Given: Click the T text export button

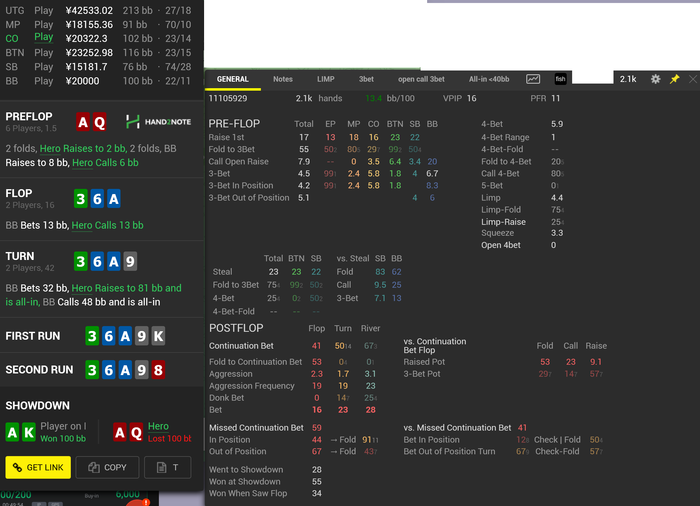Looking at the screenshot, I should tap(168, 467).
